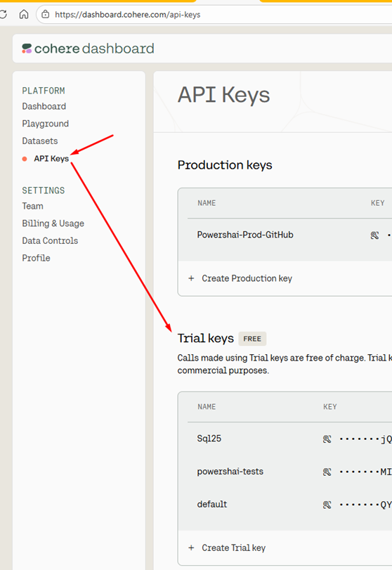This screenshot has height=570, width=392.
Task: Click plus icon beside Create Trial key
Action: (x=192, y=548)
